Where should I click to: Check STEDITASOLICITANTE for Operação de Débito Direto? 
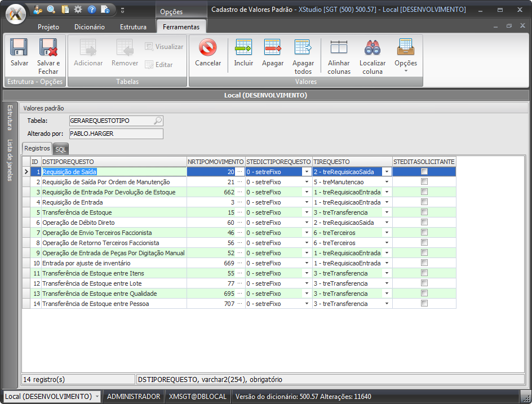pyautogui.click(x=424, y=222)
